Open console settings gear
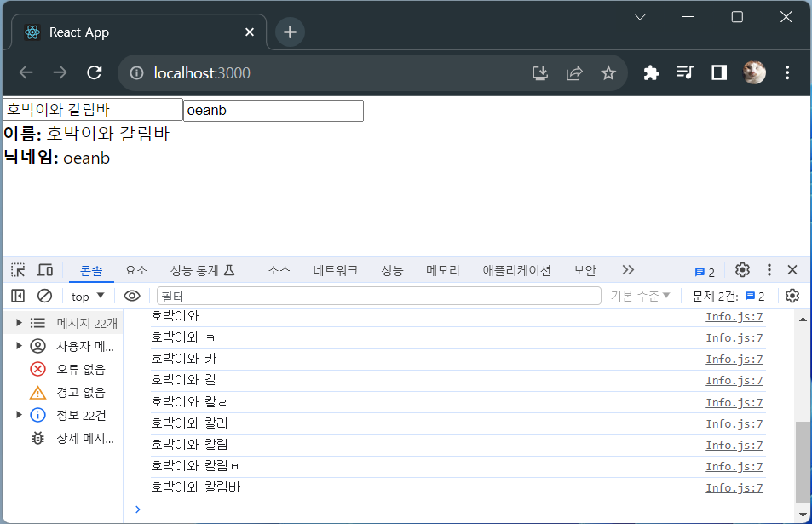 792,296
